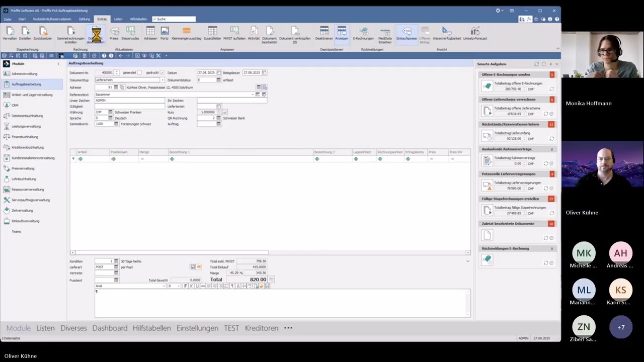Tick the gesendet checkbox
This screenshot has height=362, width=644.
(x=140, y=73)
